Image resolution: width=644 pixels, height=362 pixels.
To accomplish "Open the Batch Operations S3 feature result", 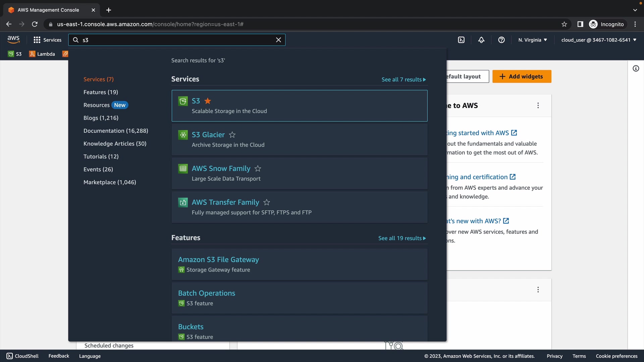I will 207,293.
